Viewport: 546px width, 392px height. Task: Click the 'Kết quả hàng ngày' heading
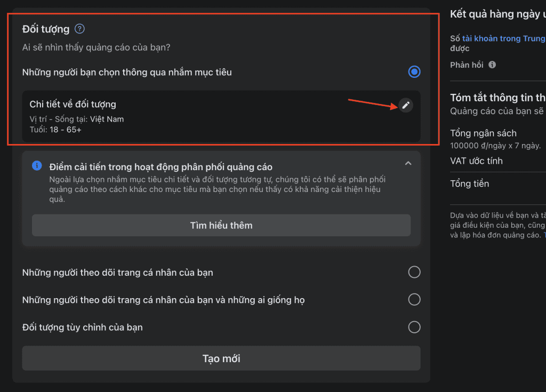[498, 14]
